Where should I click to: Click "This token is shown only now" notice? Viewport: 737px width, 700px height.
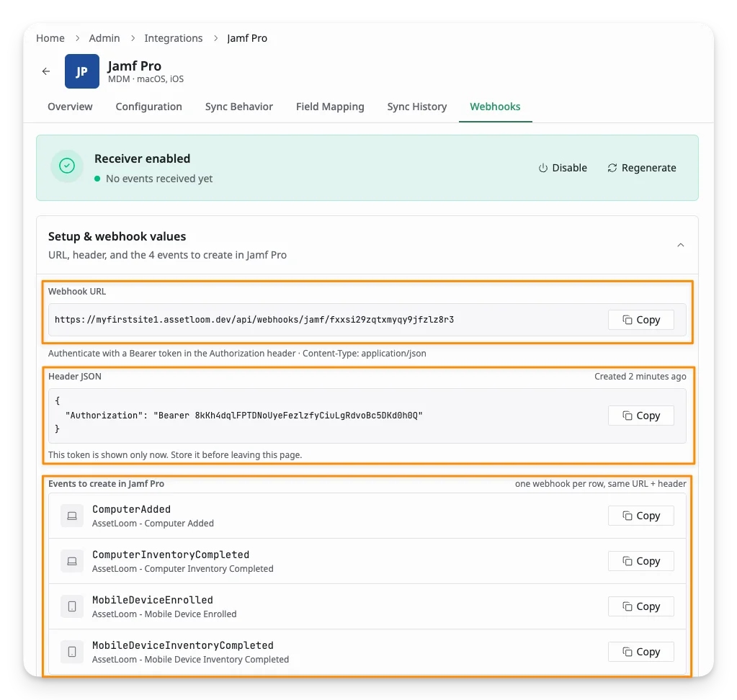click(x=175, y=454)
